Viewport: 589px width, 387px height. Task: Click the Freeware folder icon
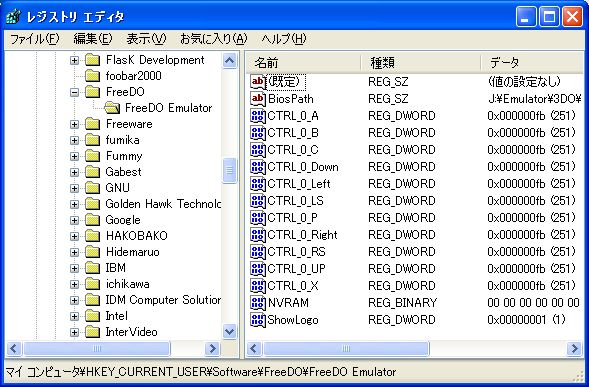pyautogui.click(x=92, y=124)
